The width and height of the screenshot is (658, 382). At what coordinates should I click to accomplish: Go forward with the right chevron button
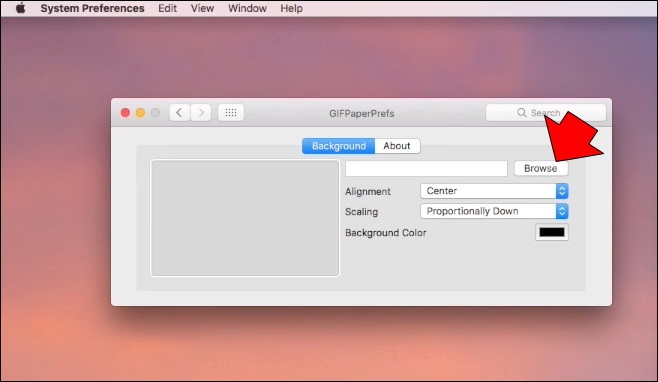click(201, 113)
